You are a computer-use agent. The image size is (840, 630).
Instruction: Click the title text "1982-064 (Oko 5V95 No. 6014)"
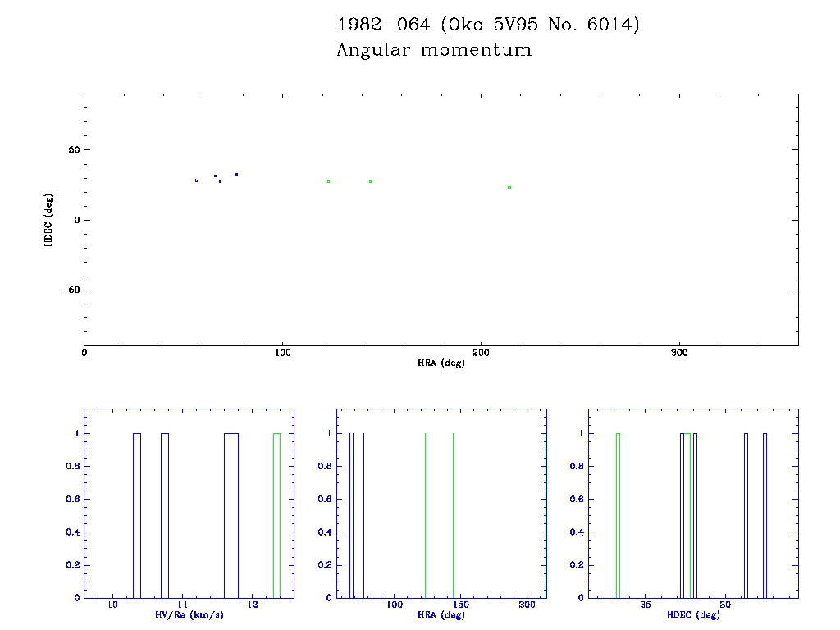[489, 25]
